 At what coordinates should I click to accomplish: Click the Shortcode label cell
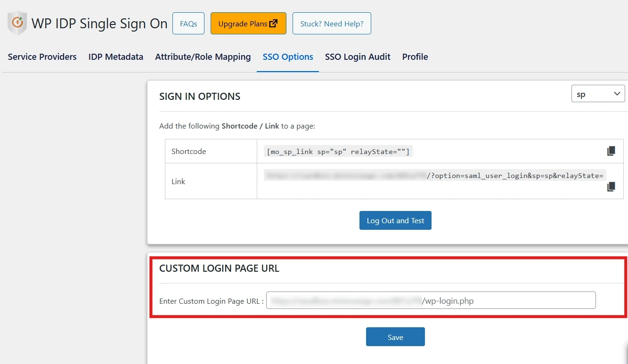tap(211, 152)
